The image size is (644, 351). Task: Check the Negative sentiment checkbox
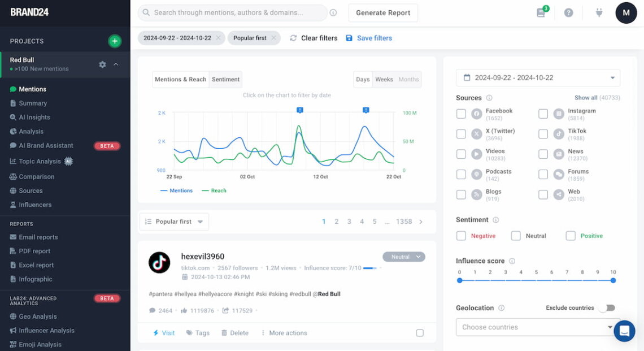(461, 236)
